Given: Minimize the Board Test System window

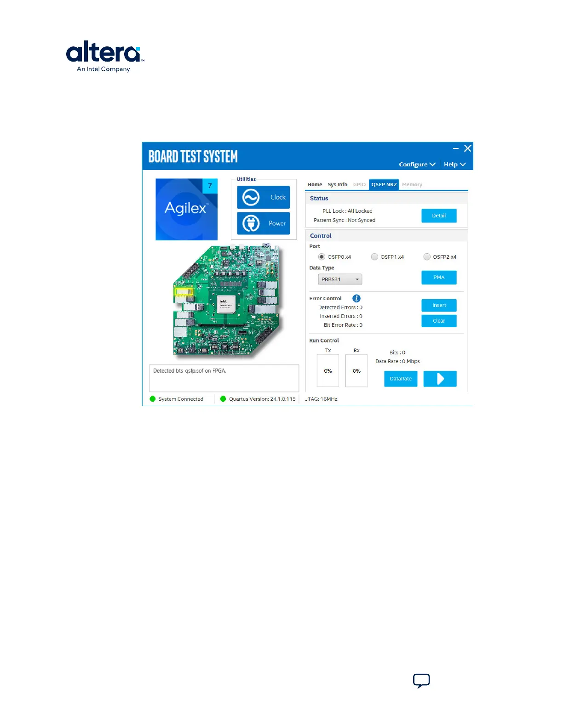Looking at the screenshot, I should (x=456, y=148).
